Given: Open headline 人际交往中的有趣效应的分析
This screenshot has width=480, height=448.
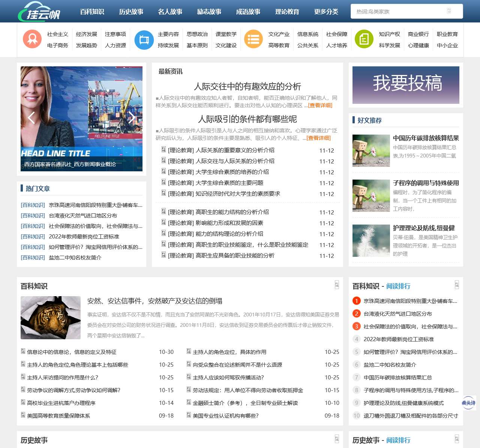Looking at the screenshot, I should (x=247, y=87).
